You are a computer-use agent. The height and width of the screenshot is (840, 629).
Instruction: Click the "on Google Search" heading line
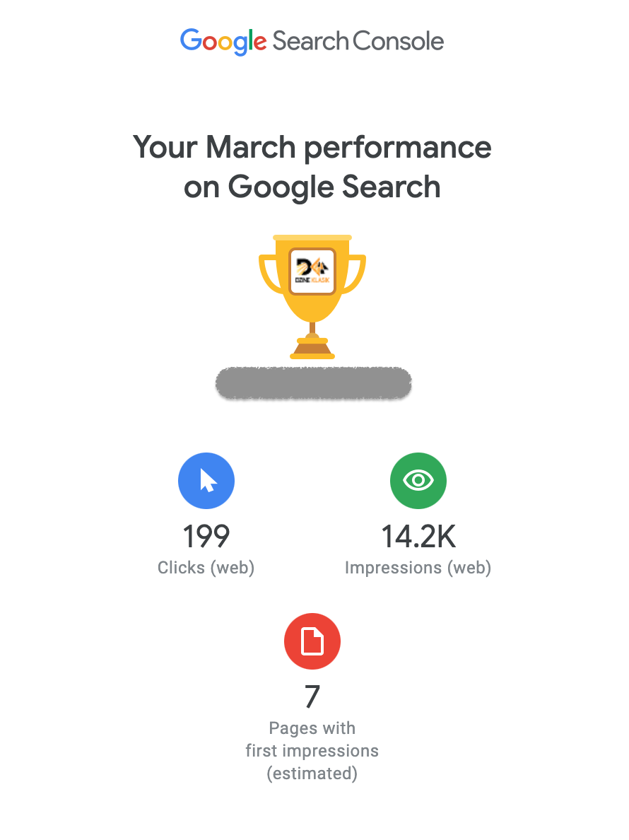point(312,187)
